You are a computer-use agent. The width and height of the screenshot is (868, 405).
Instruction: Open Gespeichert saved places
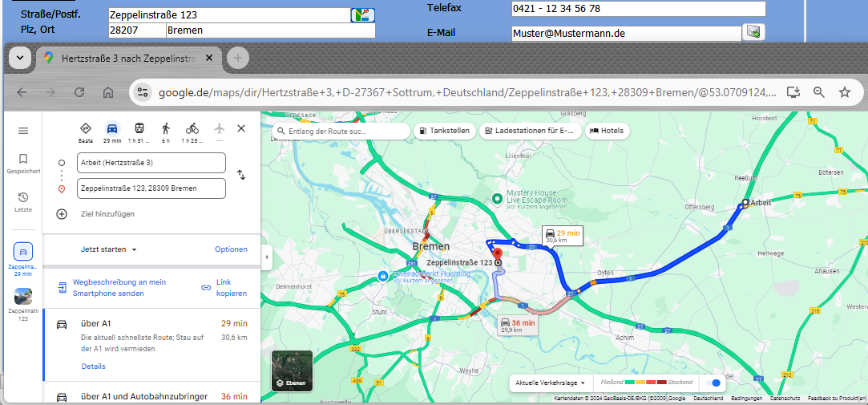click(23, 164)
